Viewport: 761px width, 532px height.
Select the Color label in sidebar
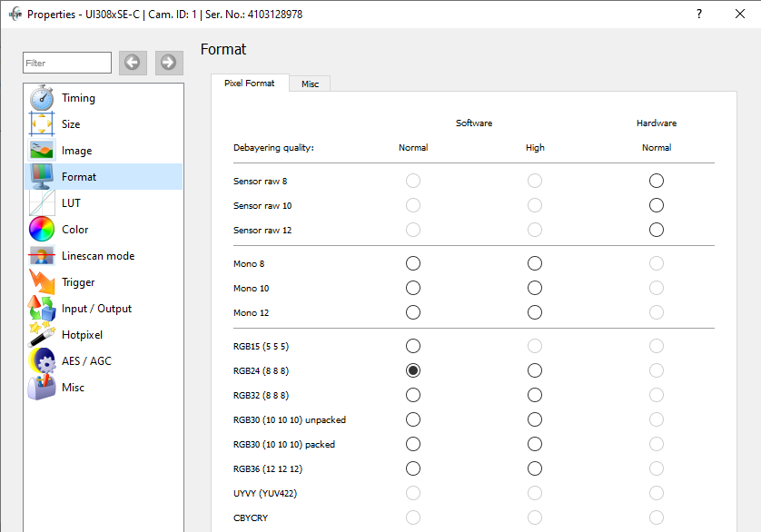coord(75,230)
